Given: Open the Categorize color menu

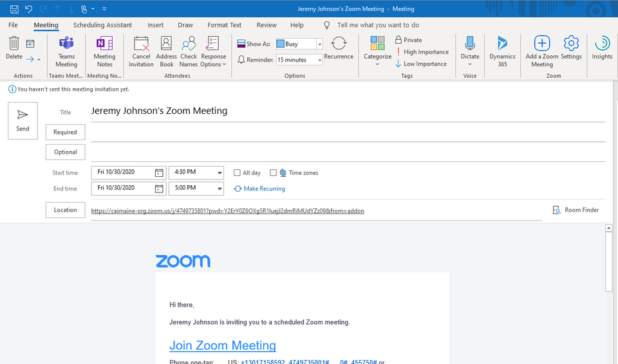Looking at the screenshot, I should [378, 51].
